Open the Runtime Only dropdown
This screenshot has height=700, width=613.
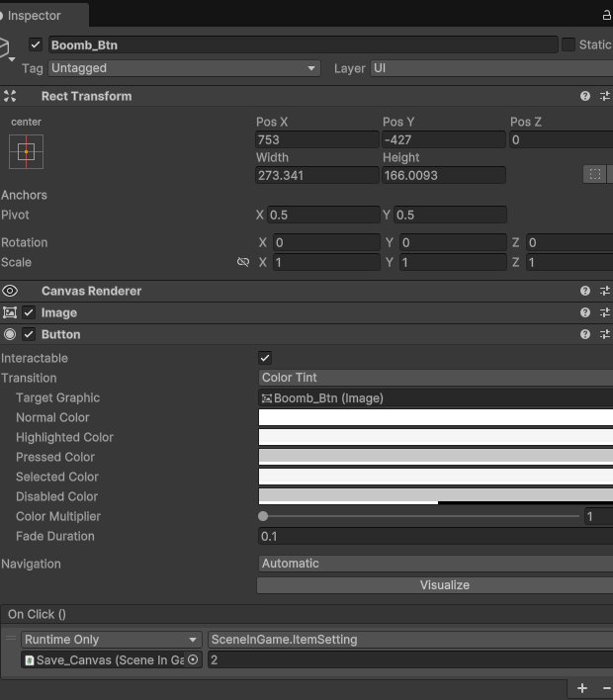point(112,640)
